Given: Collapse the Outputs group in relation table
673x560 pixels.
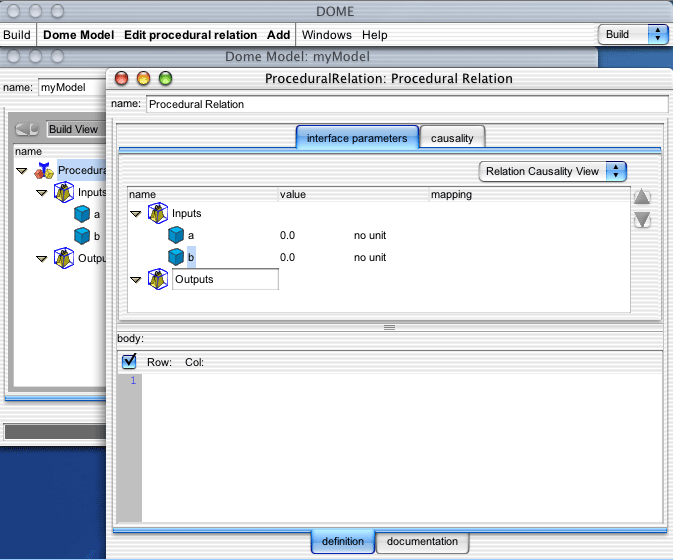Looking at the screenshot, I should (x=136, y=280).
